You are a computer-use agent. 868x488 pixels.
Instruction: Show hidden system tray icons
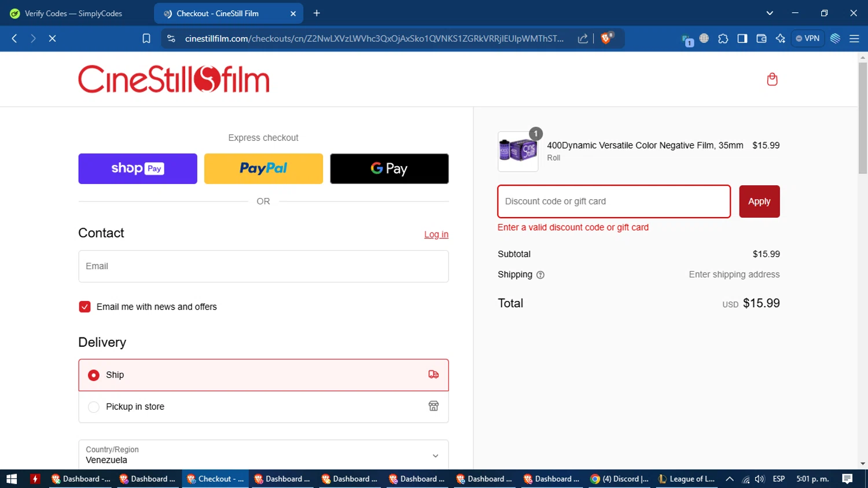pyautogui.click(x=730, y=479)
